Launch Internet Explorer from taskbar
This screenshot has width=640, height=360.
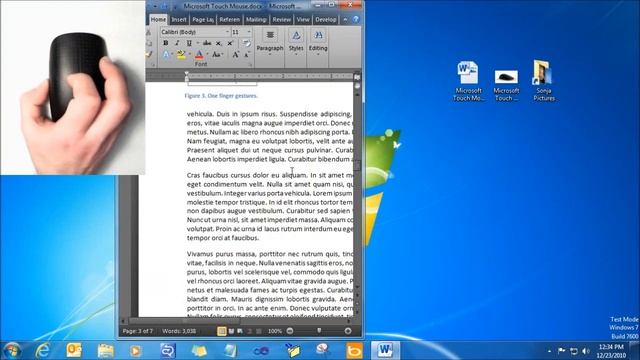pyautogui.click(x=42, y=351)
